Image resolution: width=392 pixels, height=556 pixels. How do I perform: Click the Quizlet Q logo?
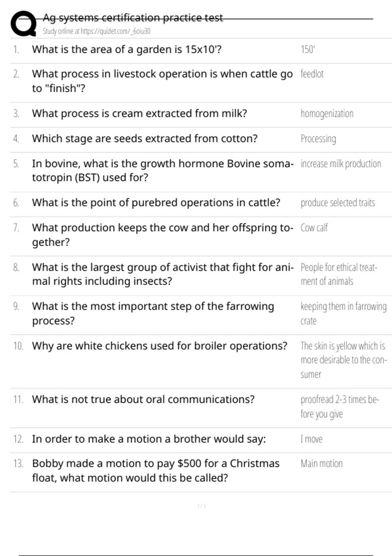pyautogui.click(x=24, y=24)
